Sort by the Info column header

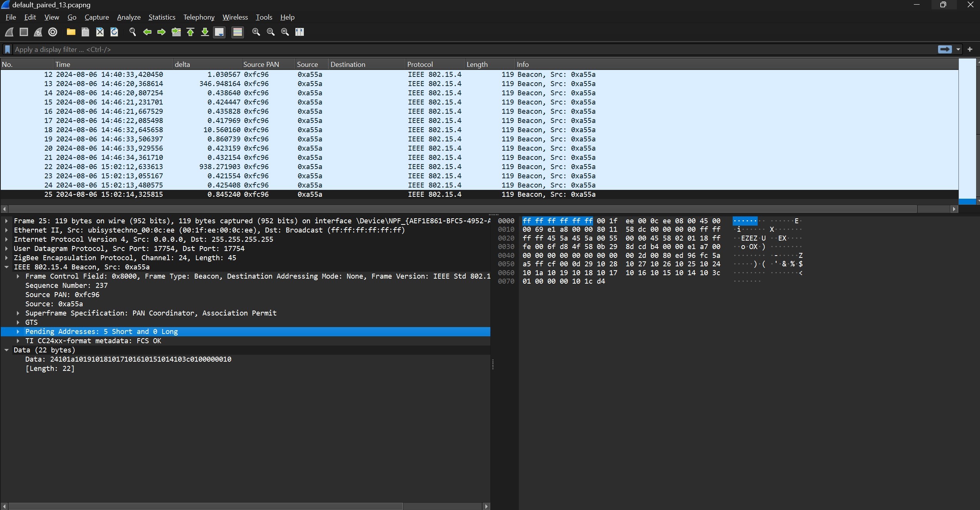click(737, 64)
